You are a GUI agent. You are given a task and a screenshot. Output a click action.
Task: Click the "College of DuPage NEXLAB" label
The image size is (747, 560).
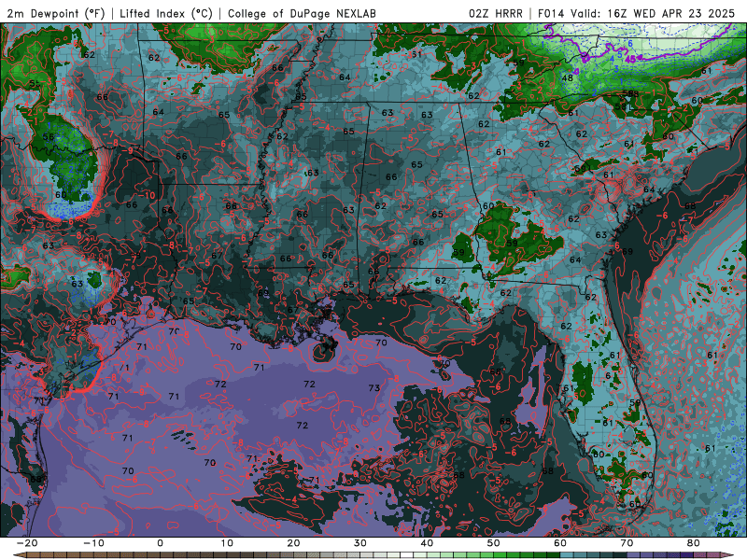(302, 13)
